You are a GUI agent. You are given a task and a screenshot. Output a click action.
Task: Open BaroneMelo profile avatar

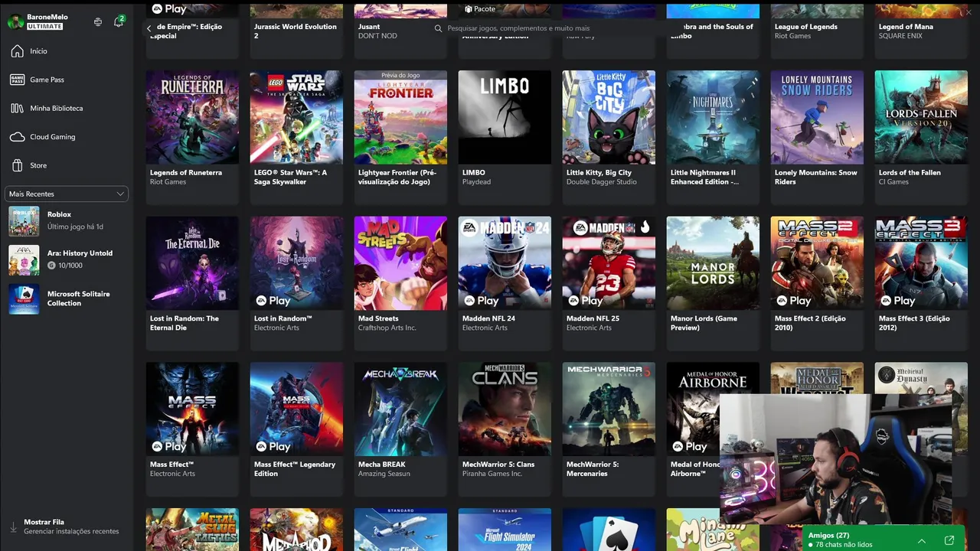(x=15, y=21)
